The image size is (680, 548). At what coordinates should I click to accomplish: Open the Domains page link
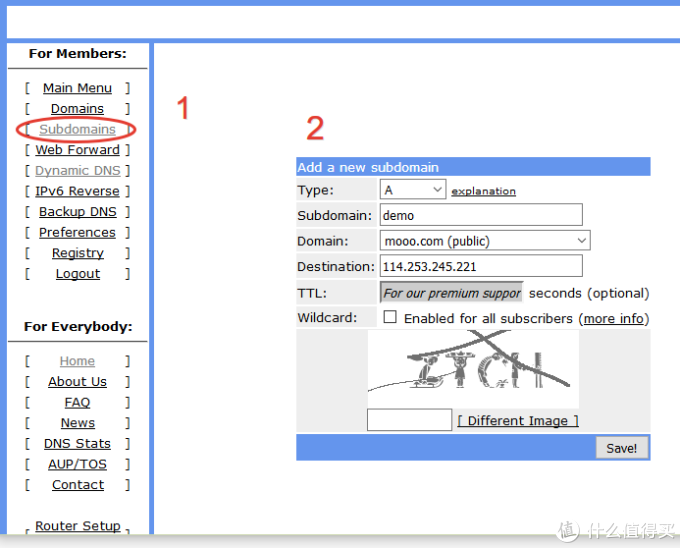[x=77, y=108]
